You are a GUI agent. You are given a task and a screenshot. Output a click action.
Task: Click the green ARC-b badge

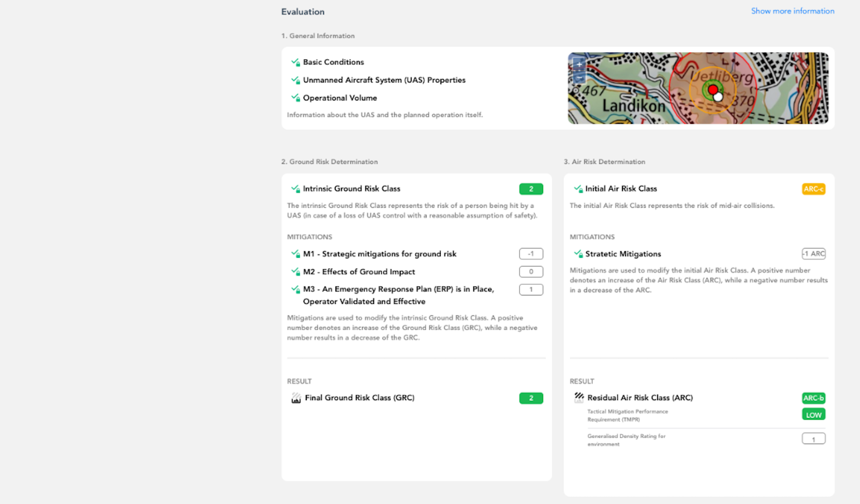pos(814,398)
